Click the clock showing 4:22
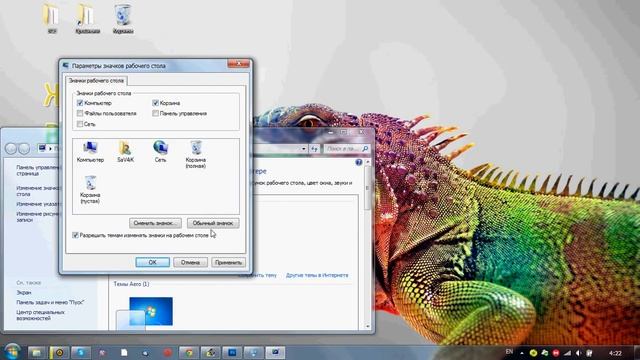This screenshot has height=360, width=640. (615, 353)
